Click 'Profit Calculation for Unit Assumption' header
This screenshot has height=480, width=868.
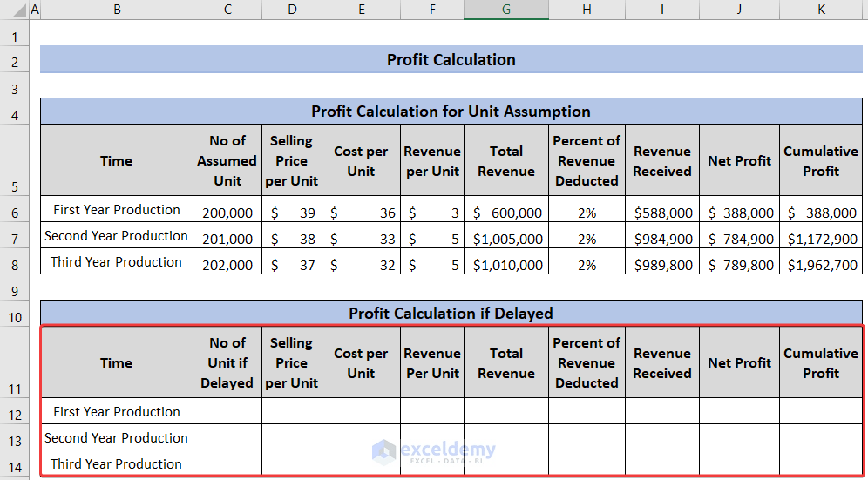coord(451,112)
